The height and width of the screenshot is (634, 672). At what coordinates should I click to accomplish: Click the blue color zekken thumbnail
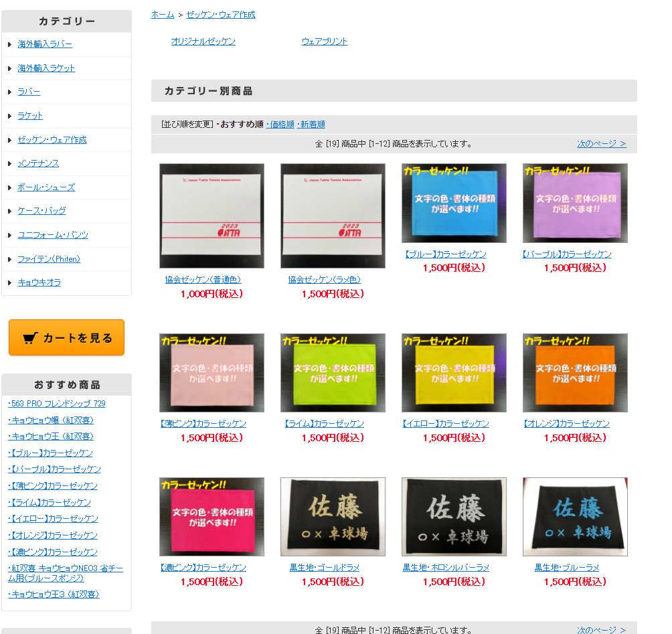coord(454,203)
